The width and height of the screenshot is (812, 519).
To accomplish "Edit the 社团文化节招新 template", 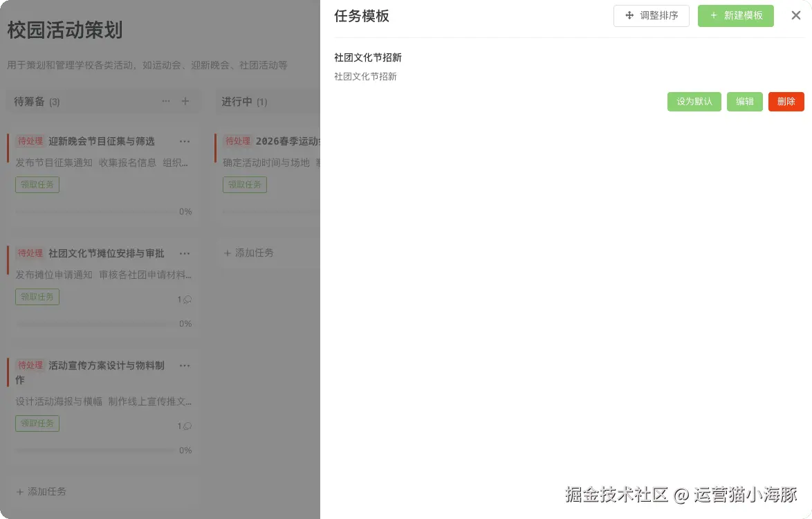I will click(x=745, y=102).
